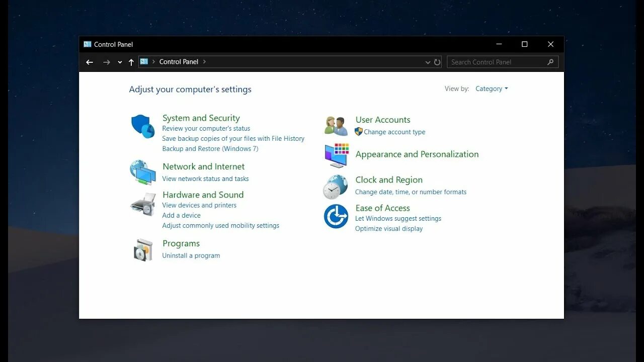The width and height of the screenshot is (644, 362).
Task: Open Backup and Restore (Windows 7)
Action: tap(210, 149)
